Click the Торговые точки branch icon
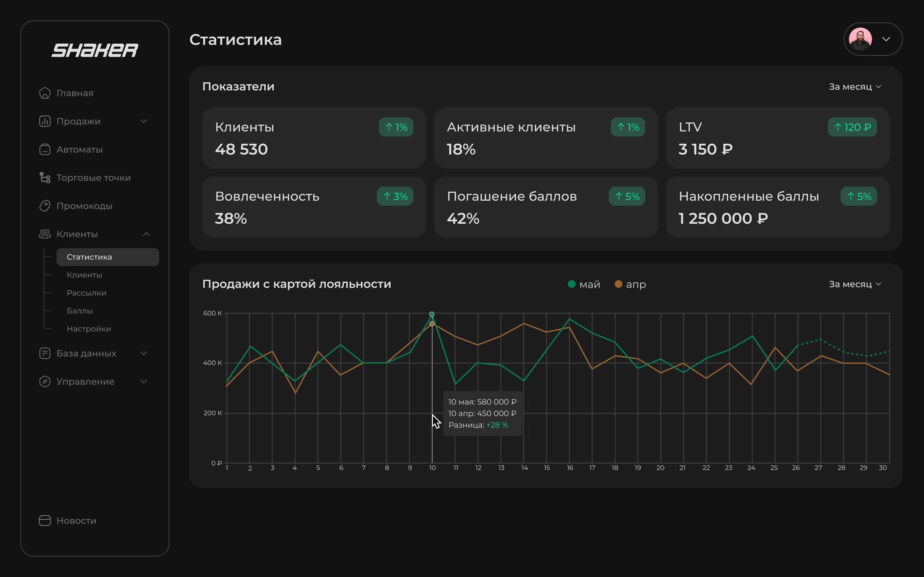The width and height of the screenshot is (924, 577). click(x=45, y=178)
